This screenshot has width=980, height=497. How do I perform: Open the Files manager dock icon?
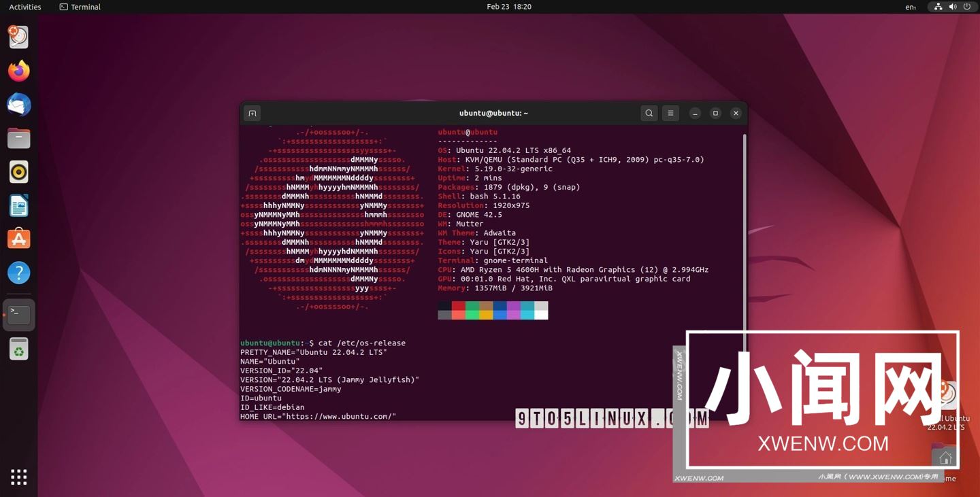pyautogui.click(x=18, y=138)
